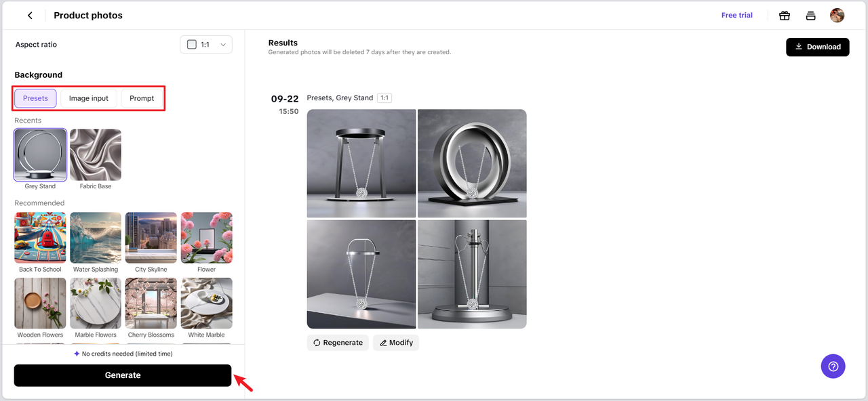Click the Modify pencil icon
Viewport: 868px width, 401px height.
pyautogui.click(x=383, y=343)
